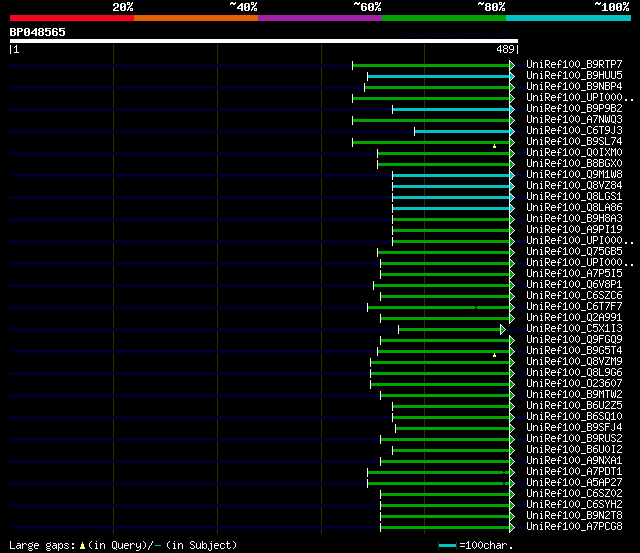Click the UniRef100_C5X1I3 label
Screen dimensions: 640x553
click(574, 329)
